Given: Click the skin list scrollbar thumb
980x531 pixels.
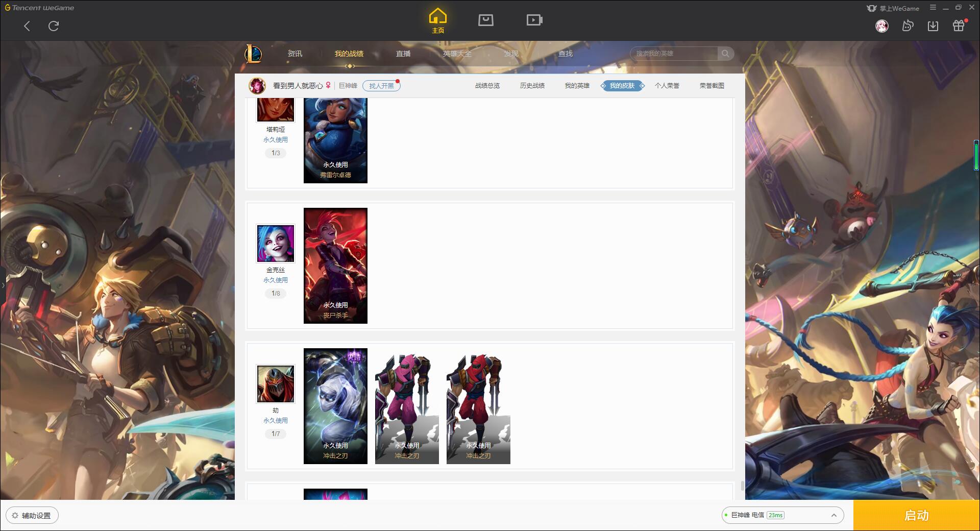Looking at the screenshot, I should (742, 486).
